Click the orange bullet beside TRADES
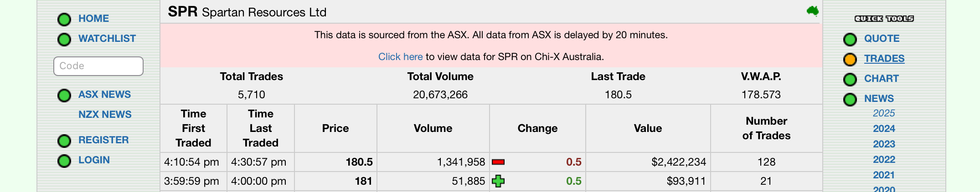The width and height of the screenshot is (980, 192). (x=850, y=60)
